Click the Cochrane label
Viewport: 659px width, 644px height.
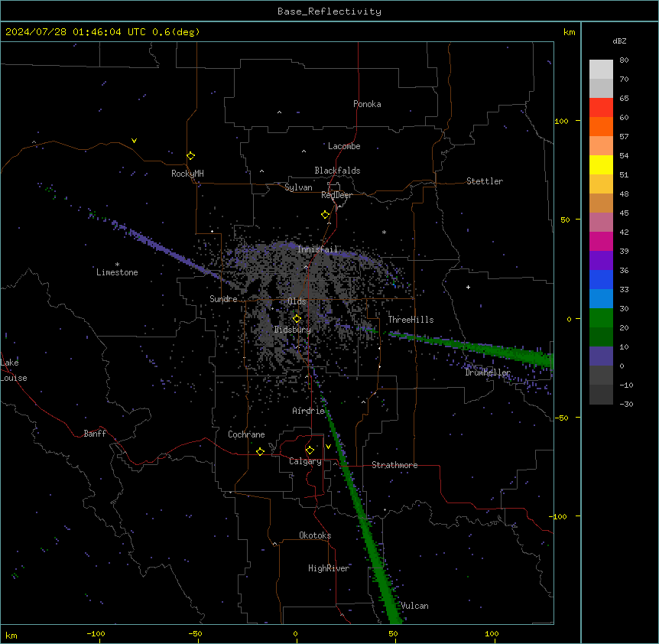pyautogui.click(x=246, y=434)
